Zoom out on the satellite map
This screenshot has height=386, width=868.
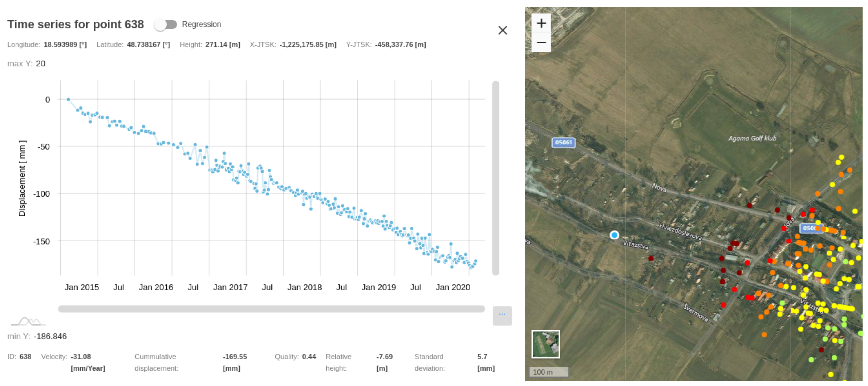541,42
